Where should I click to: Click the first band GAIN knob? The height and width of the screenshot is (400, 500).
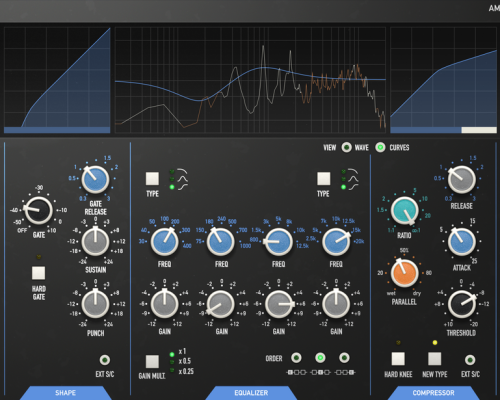tap(164, 304)
